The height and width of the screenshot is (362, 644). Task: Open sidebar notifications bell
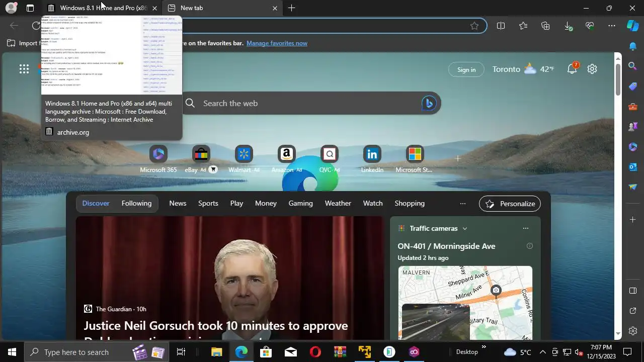[633, 46]
